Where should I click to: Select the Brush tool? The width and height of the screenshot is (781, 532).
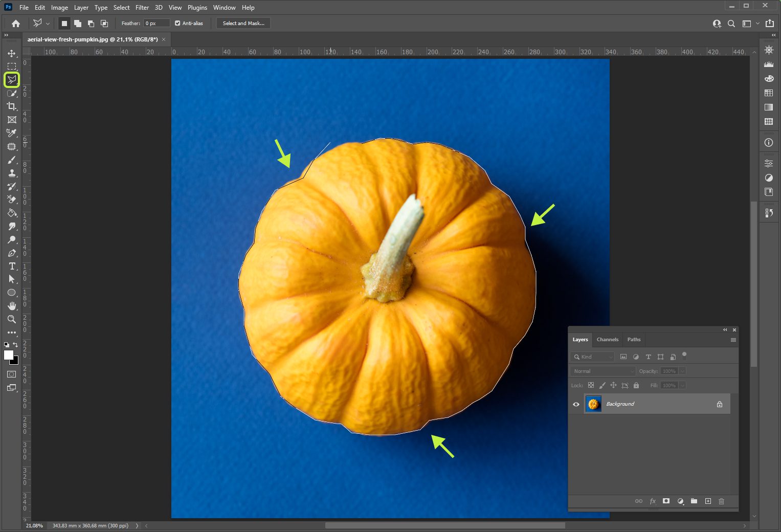(x=11, y=160)
